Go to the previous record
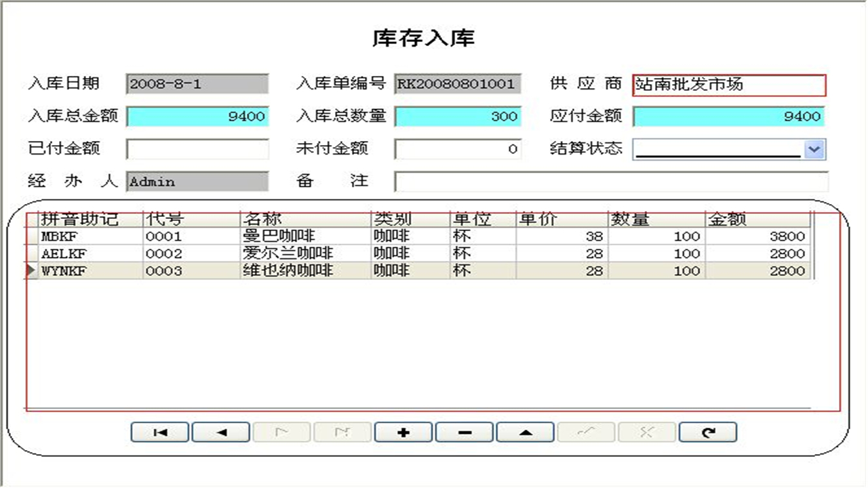This screenshot has width=868, height=488. pyautogui.click(x=220, y=432)
